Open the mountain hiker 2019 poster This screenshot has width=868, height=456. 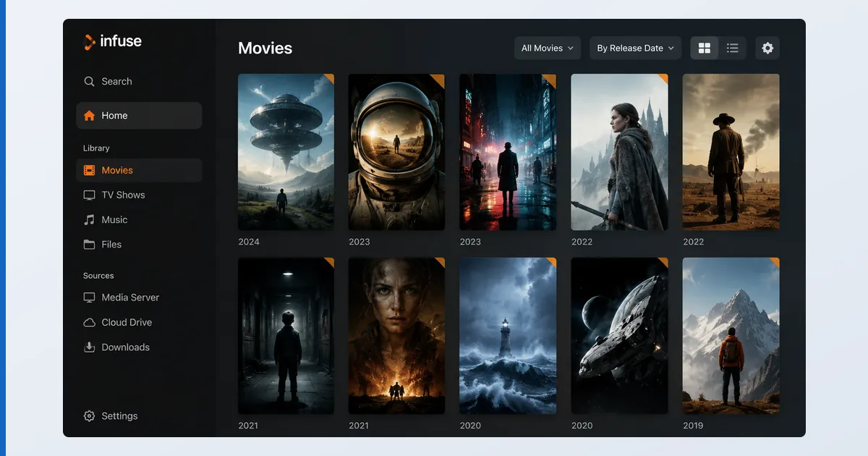coord(731,336)
